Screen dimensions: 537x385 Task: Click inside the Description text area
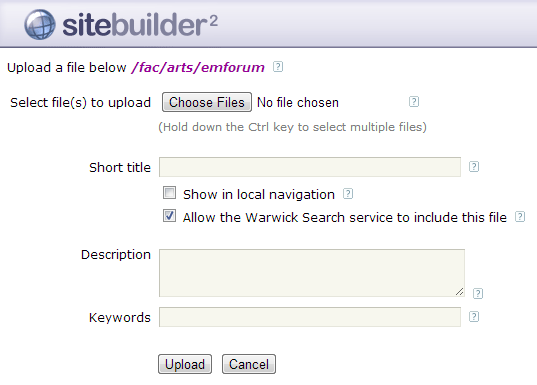point(312,273)
